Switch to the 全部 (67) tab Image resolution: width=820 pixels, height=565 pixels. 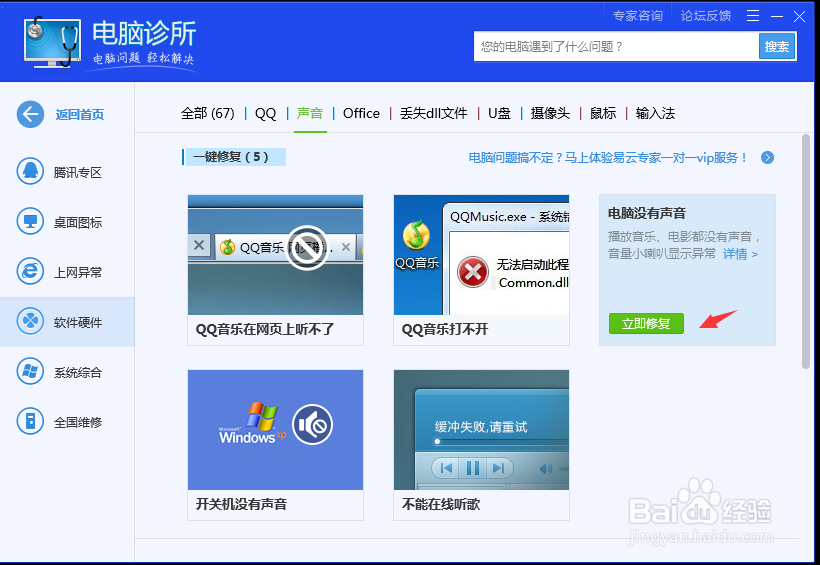click(x=208, y=113)
